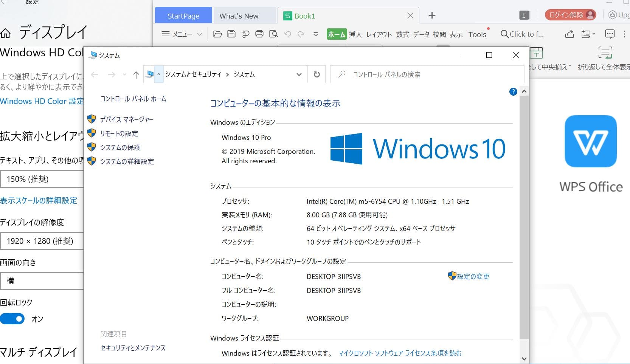Image resolution: width=630 pixels, height=364 pixels.
Task: Open マイクロソフト ソフトウェア ライセンス条項を読む link
Action: [400, 353]
